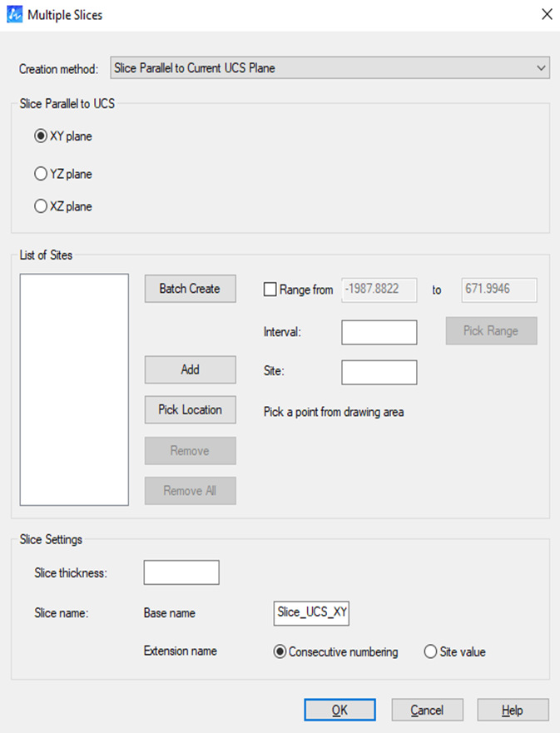Focus the Site input field
Screen dimensions: 560x733
(379, 372)
